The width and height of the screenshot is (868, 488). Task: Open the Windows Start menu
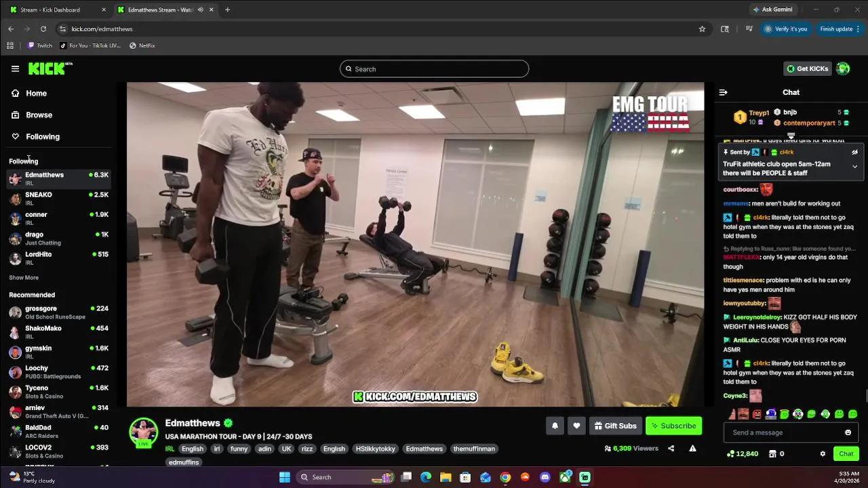click(285, 477)
